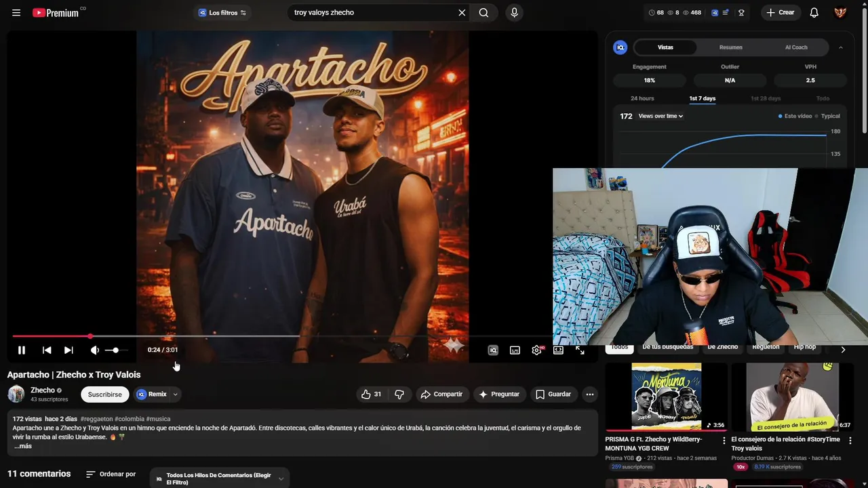Open the vidIQ list icon in top bar

[726, 12]
